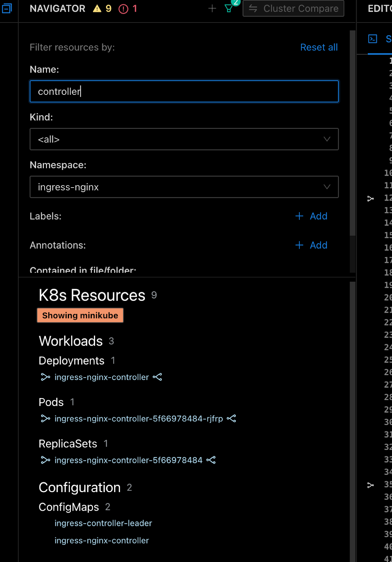Click outgoing links icon after the rjfrp pod
The width and height of the screenshot is (392, 562).
tap(232, 419)
